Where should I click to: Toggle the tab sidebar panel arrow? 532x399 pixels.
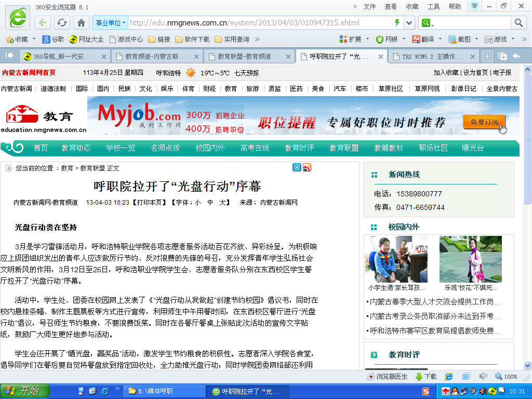[x=9, y=56]
